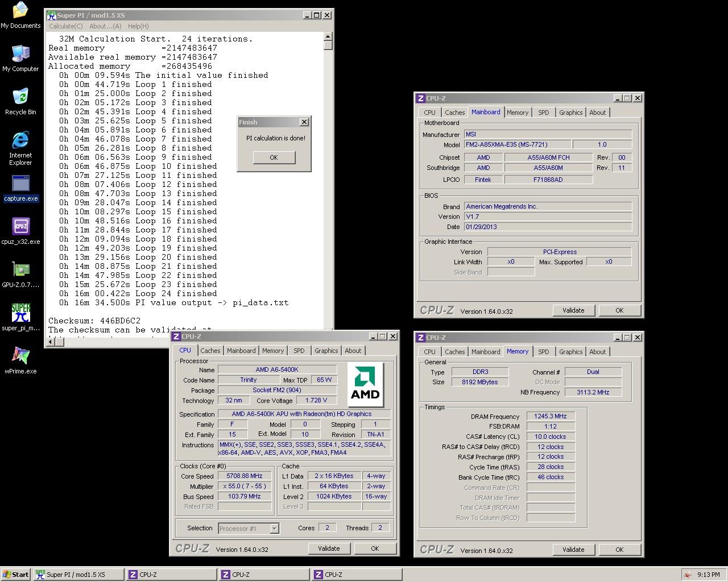Click the Super PI title bar icon
This screenshot has height=582, width=728.
(x=51, y=15)
